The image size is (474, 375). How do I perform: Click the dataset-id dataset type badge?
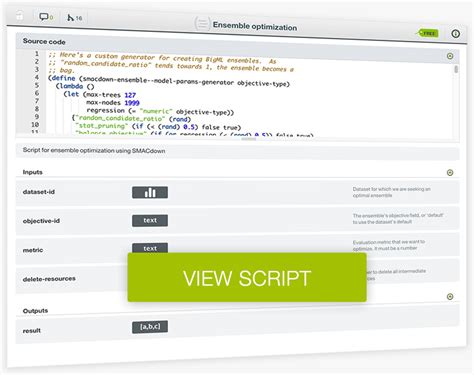(150, 192)
